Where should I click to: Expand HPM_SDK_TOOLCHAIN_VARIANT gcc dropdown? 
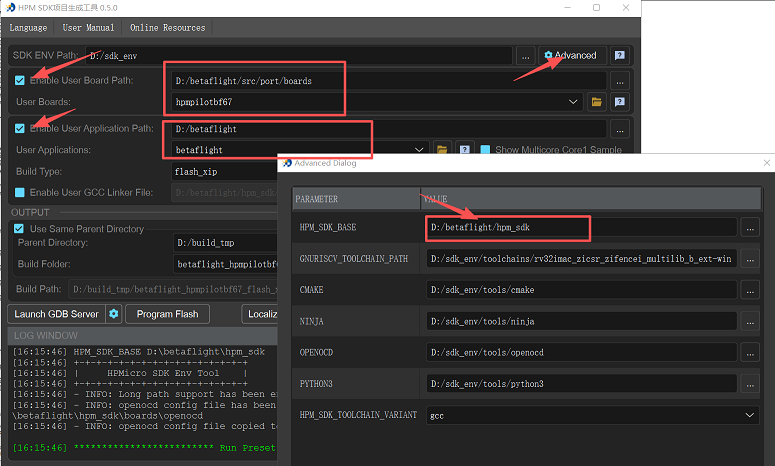click(x=750, y=414)
